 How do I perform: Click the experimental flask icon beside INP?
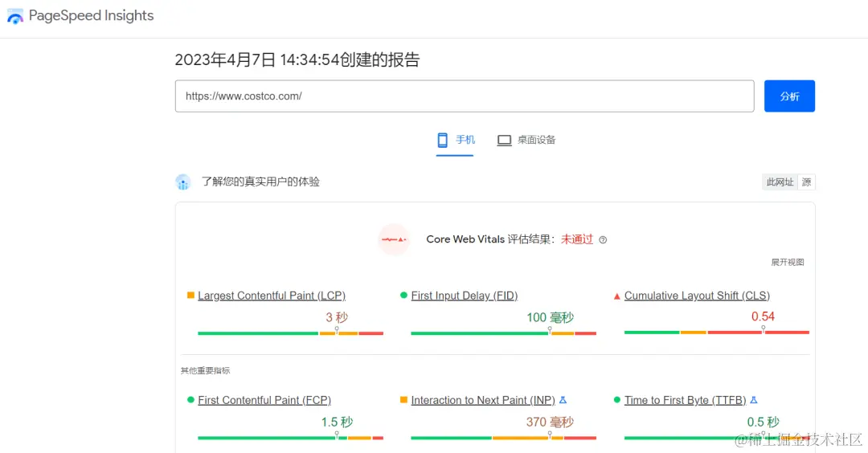coord(563,400)
